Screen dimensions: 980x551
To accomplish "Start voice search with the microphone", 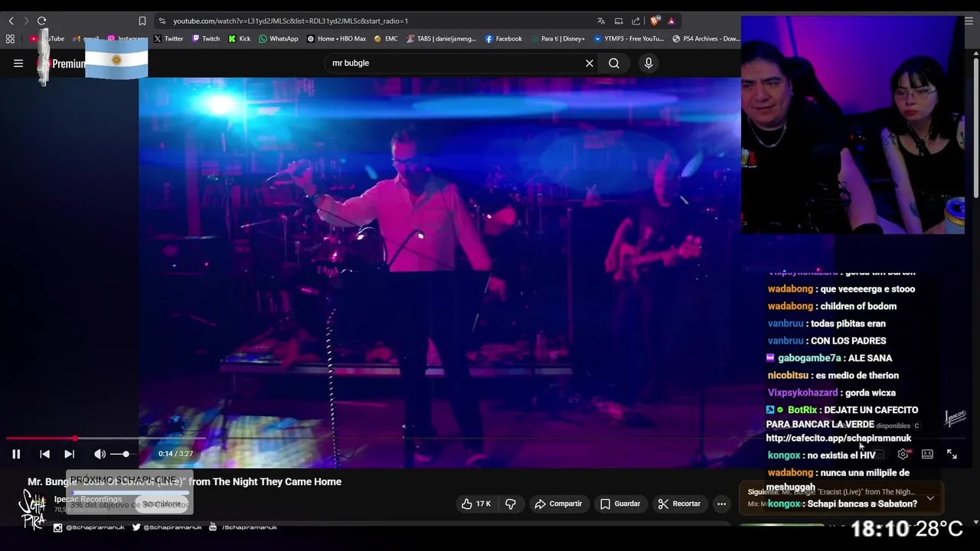I will pyautogui.click(x=648, y=64).
